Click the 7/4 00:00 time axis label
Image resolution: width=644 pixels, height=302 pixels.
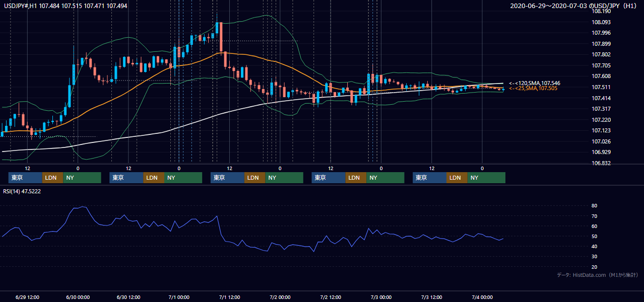[482, 297]
